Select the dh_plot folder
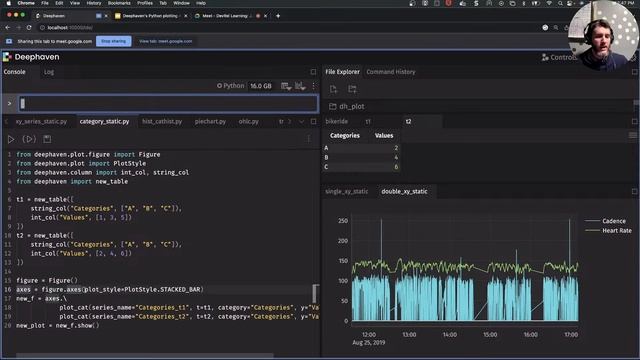 tap(347, 107)
